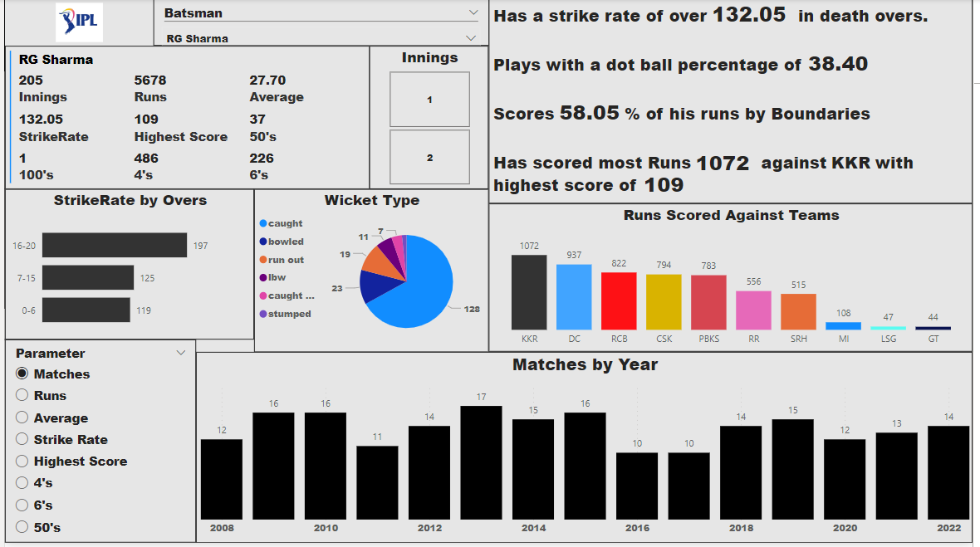Image resolution: width=980 pixels, height=547 pixels.
Task: Collapse the Parameter panel
Action: (181, 352)
